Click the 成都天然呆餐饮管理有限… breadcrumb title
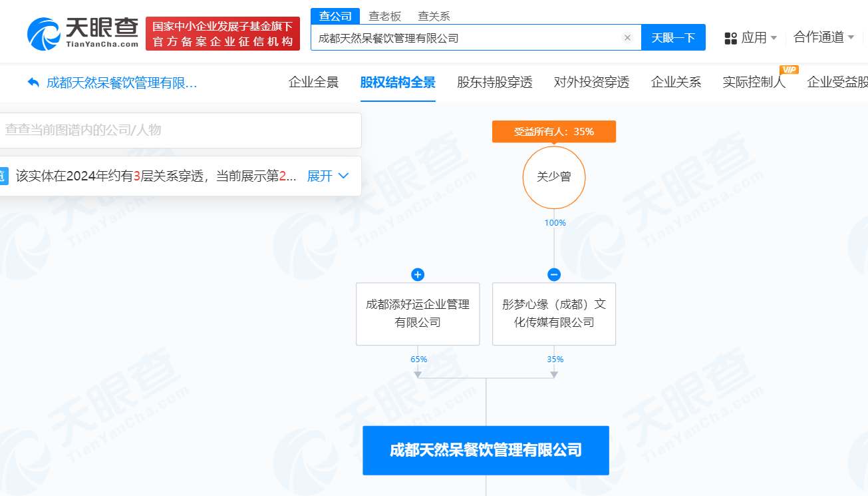The image size is (868, 496). tap(122, 83)
